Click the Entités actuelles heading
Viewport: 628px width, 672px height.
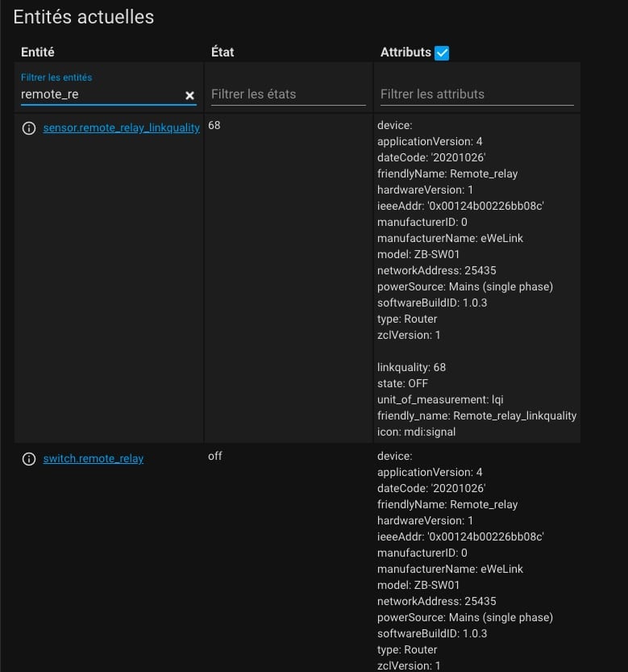(84, 17)
